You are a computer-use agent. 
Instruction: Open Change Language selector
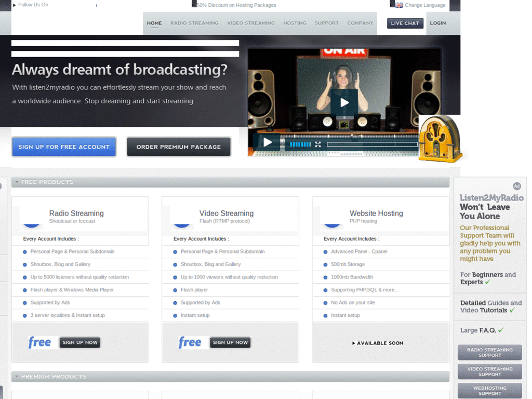[x=425, y=5]
